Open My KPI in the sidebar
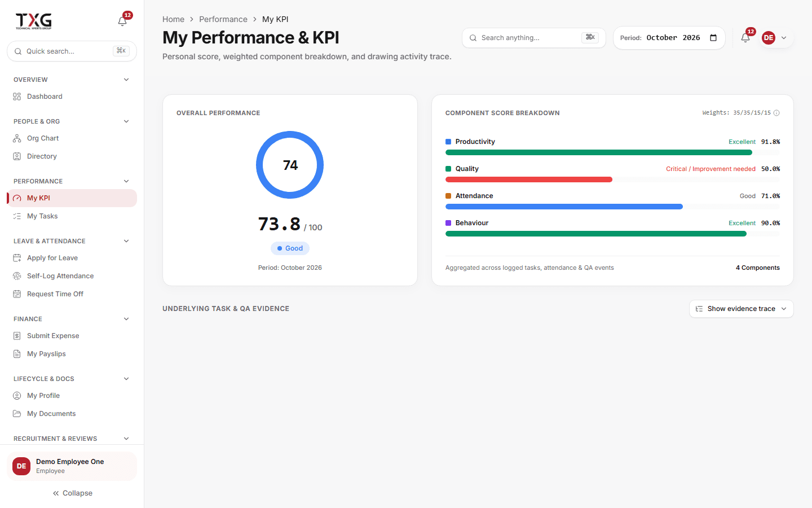The width and height of the screenshot is (812, 508). click(72, 198)
